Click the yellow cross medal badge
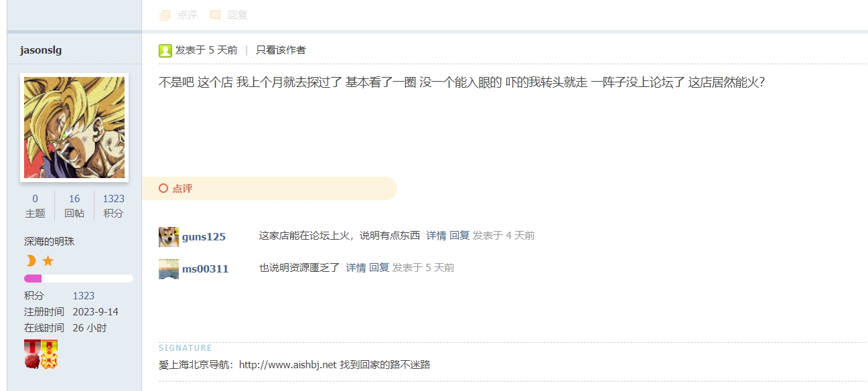Screen dimensions: 868x391 (x=49, y=354)
